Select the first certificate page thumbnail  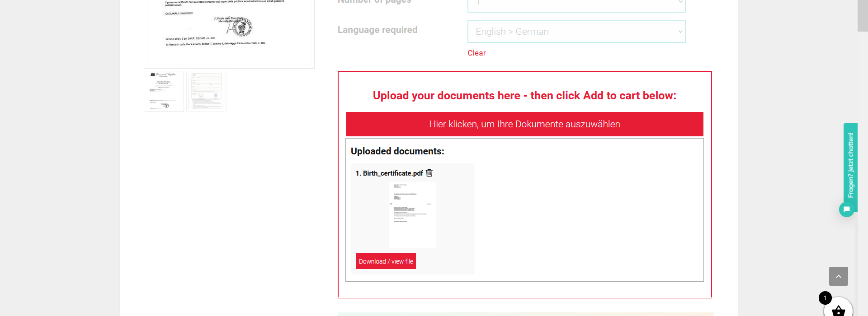(164, 91)
